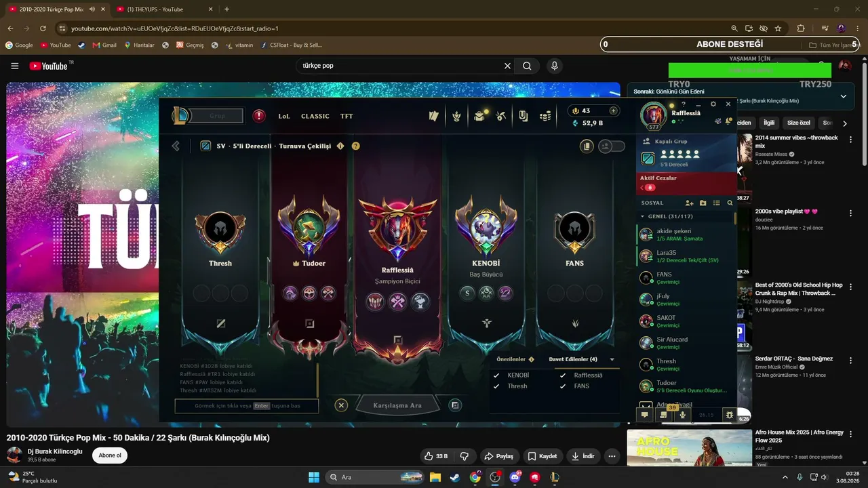Viewport: 868px width, 488px height.
Task: Click the lobby chat input field
Action: pyautogui.click(x=246, y=406)
